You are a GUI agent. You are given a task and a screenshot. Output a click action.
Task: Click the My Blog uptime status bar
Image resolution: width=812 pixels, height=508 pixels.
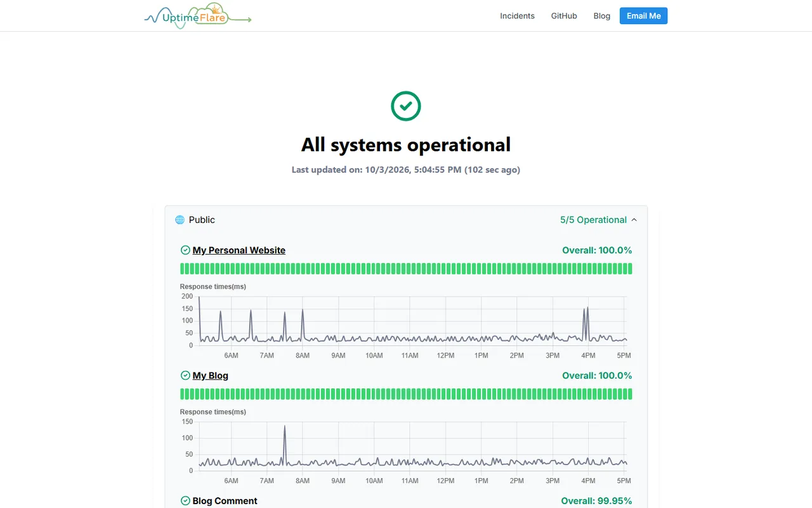[406, 394]
